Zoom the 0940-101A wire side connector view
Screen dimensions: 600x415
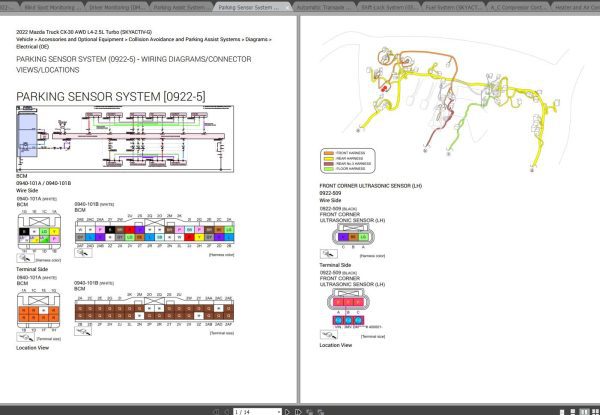[25, 258]
